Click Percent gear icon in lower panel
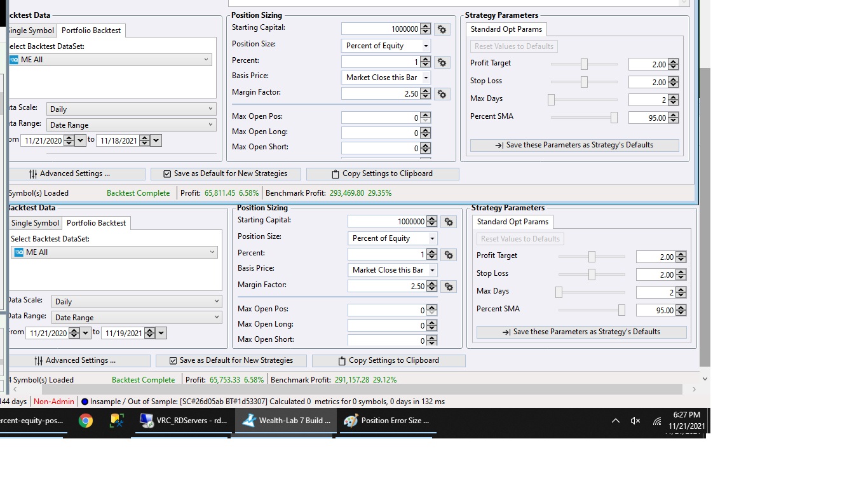The image size is (868, 488). tap(449, 255)
